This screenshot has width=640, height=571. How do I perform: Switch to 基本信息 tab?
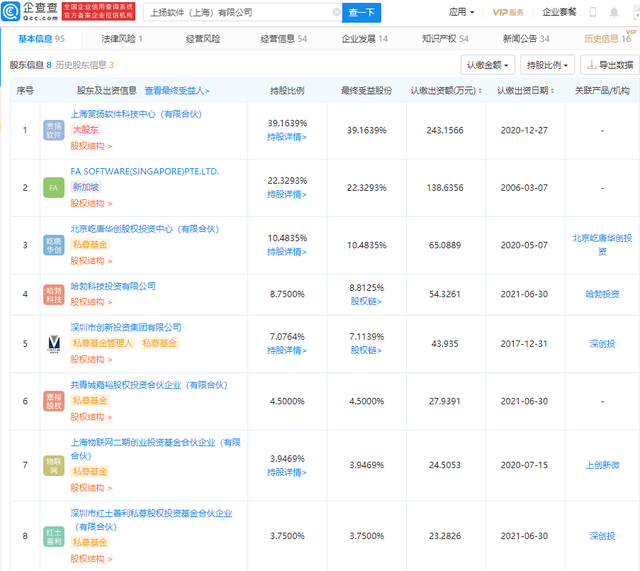pyautogui.click(x=41, y=39)
